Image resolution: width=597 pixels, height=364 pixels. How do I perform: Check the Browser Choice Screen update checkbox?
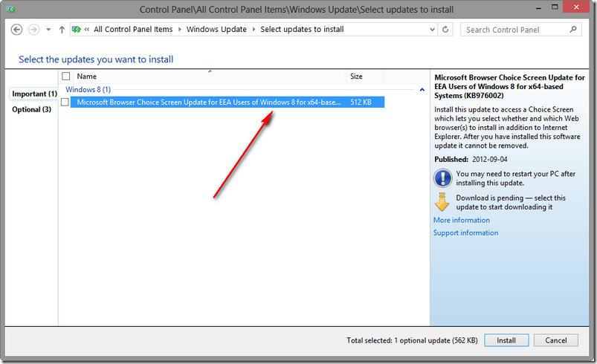65,103
